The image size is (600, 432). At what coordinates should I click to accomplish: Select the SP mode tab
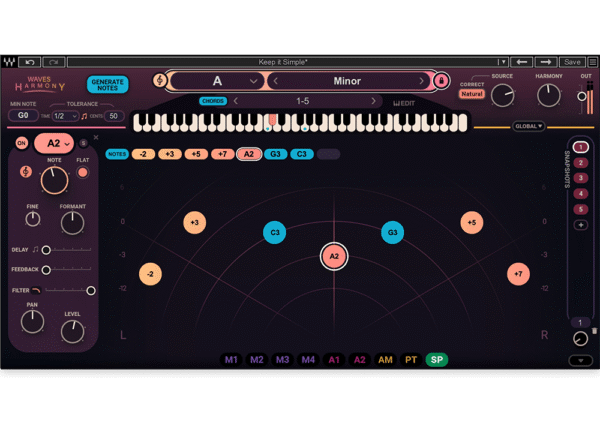click(x=437, y=360)
